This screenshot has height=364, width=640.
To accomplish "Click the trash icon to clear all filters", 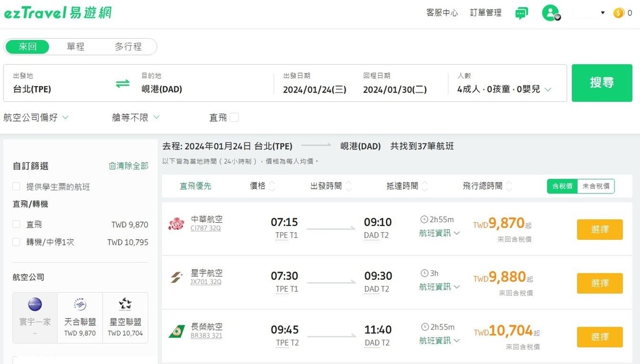I will 112,166.
